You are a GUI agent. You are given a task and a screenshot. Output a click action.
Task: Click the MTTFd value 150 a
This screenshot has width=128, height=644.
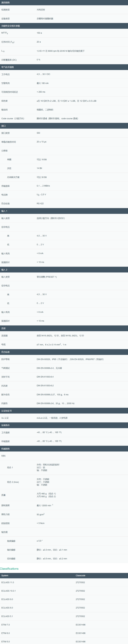(x=39, y=33)
